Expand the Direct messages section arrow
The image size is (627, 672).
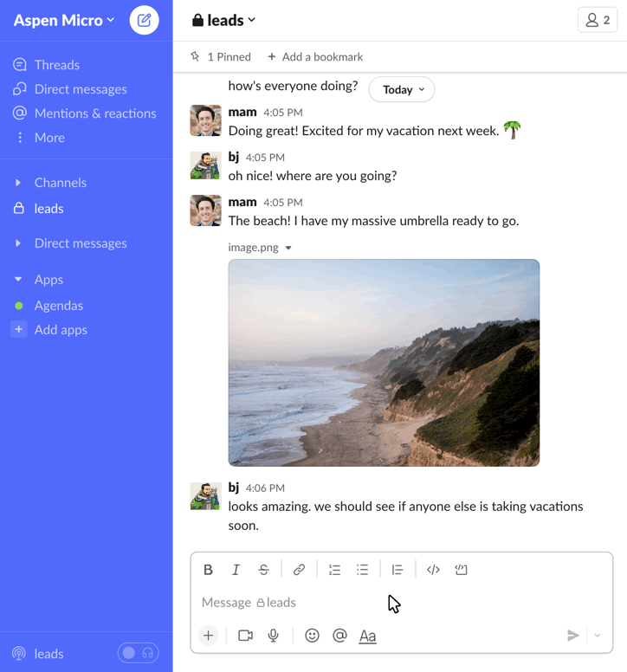coord(18,243)
